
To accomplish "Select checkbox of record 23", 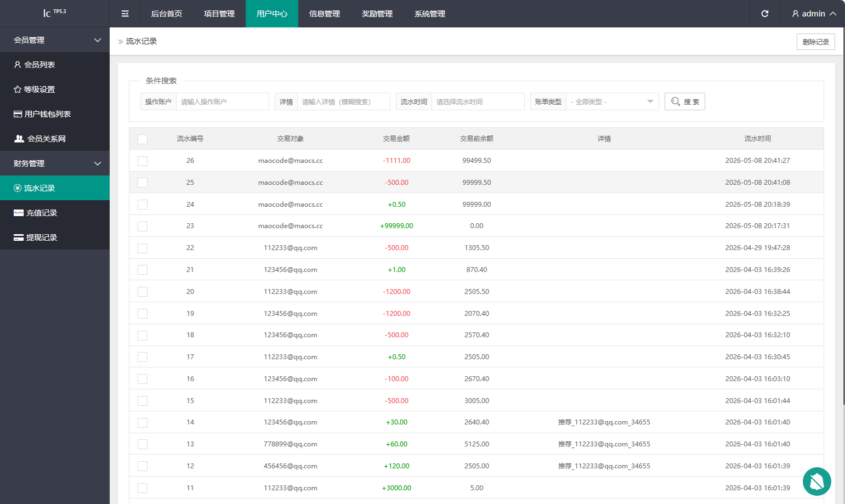I will 143,226.
